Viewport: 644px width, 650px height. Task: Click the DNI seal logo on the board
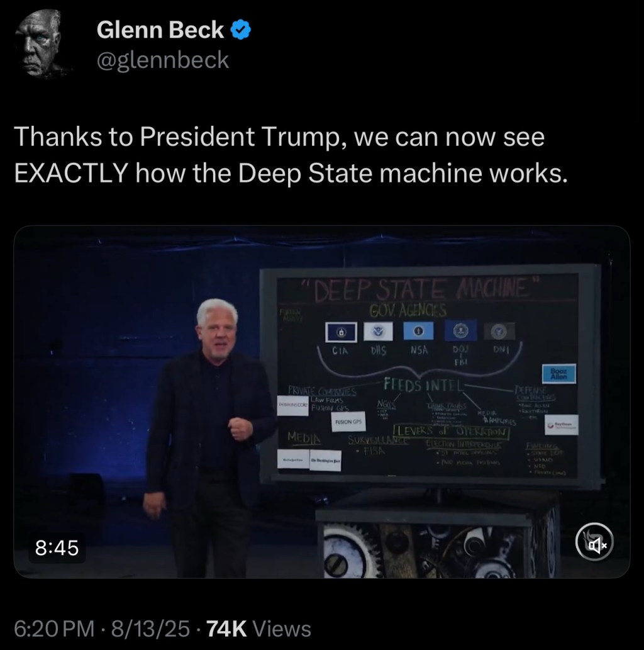pyautogui.click(x=499, y=332)
